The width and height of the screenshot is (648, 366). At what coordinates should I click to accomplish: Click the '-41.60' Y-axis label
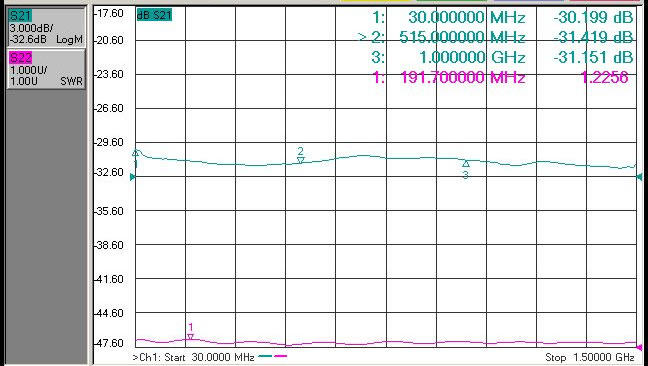pos(109,279)
